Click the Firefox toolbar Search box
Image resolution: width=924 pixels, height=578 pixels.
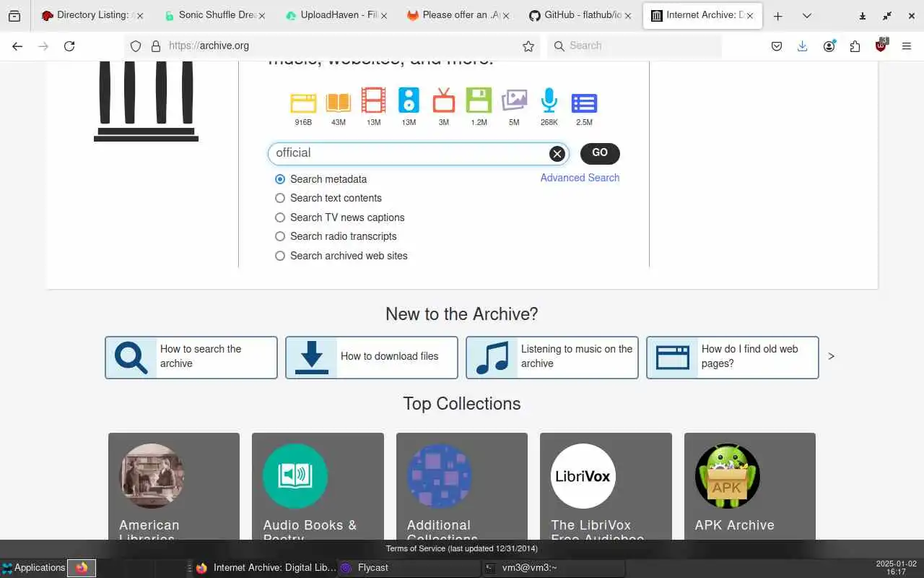pyautogui.click(x=634, y=46)
